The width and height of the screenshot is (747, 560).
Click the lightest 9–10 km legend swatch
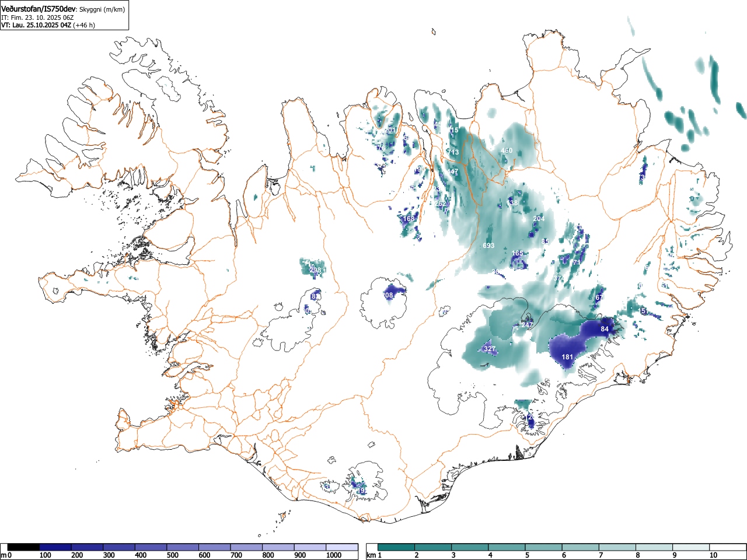pos(691,547)
